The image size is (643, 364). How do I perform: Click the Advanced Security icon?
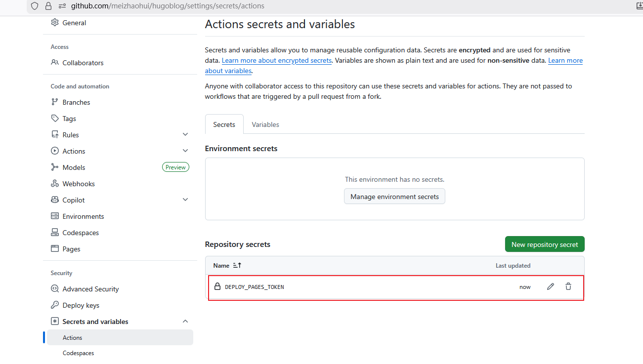point(55,289)
